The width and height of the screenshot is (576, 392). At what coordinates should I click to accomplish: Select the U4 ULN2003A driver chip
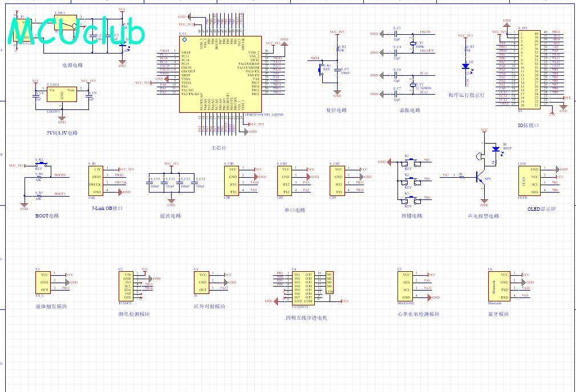tap(303, 288)
